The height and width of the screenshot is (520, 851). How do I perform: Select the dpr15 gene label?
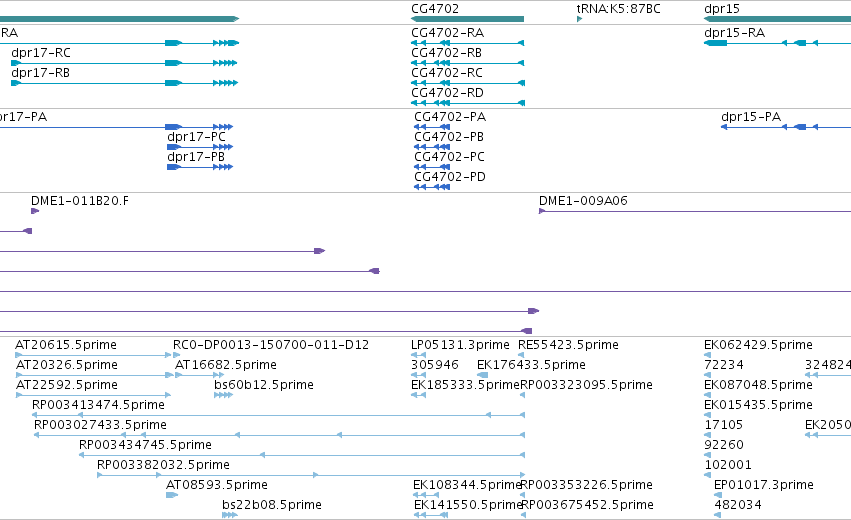coord(721,9)
